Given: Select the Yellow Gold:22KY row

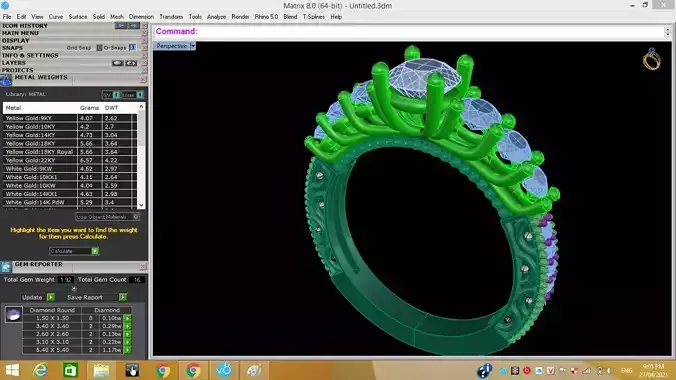Looking at the screenshot, I should [x=70, y=160].
